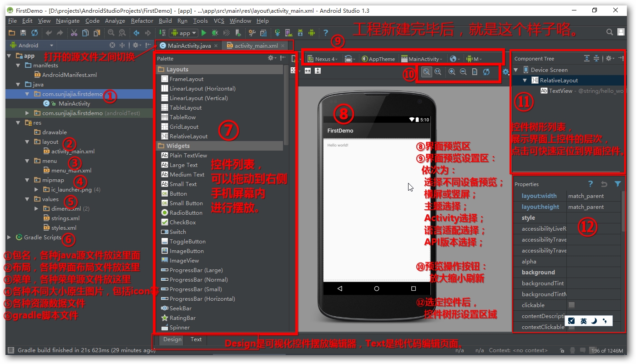Open the Nexus 4 device dropdown

323,59
